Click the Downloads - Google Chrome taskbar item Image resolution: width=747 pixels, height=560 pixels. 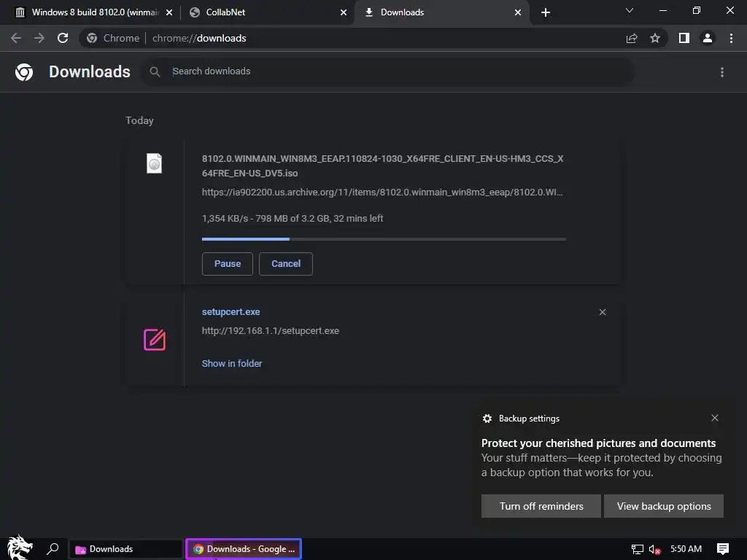click(244, 549)
